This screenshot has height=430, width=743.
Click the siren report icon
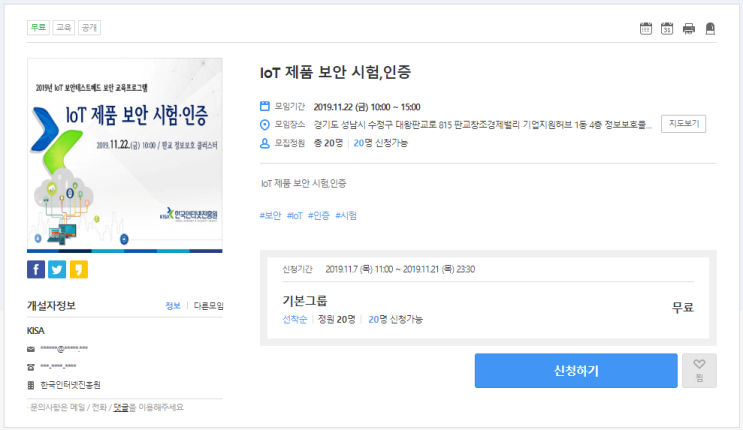[710, 28]
